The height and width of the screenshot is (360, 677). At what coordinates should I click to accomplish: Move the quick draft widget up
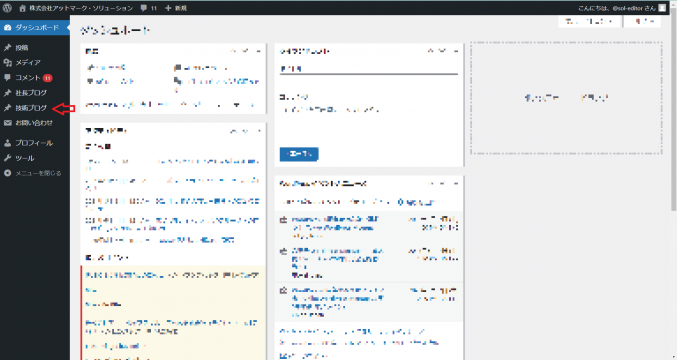tap(431, 51)
